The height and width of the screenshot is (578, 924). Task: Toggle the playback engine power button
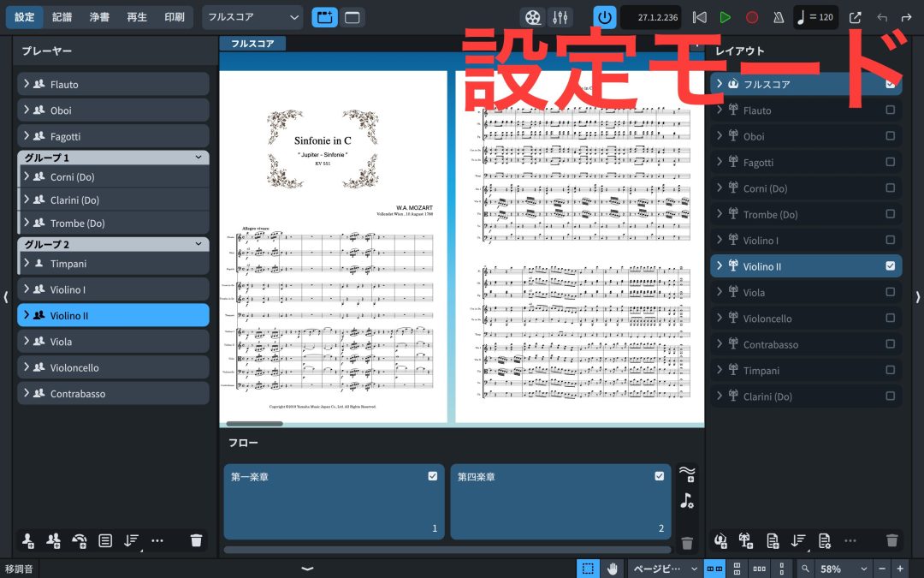click(605, 17)
